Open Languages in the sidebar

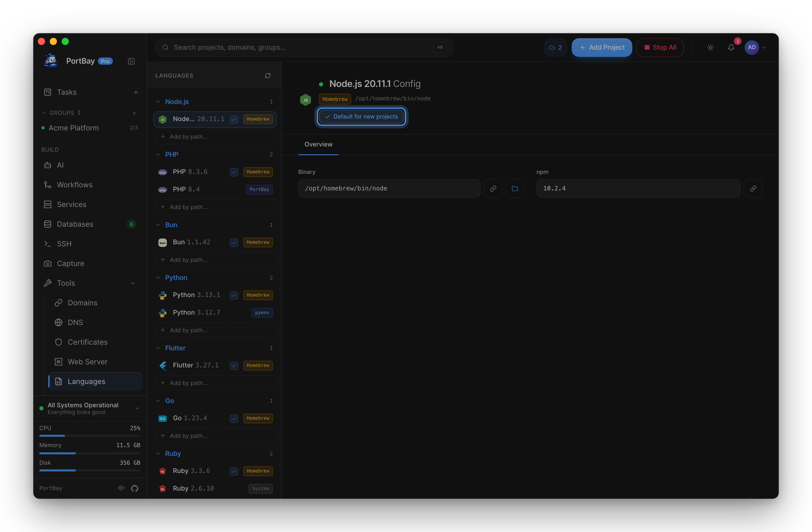click(95, 382)
